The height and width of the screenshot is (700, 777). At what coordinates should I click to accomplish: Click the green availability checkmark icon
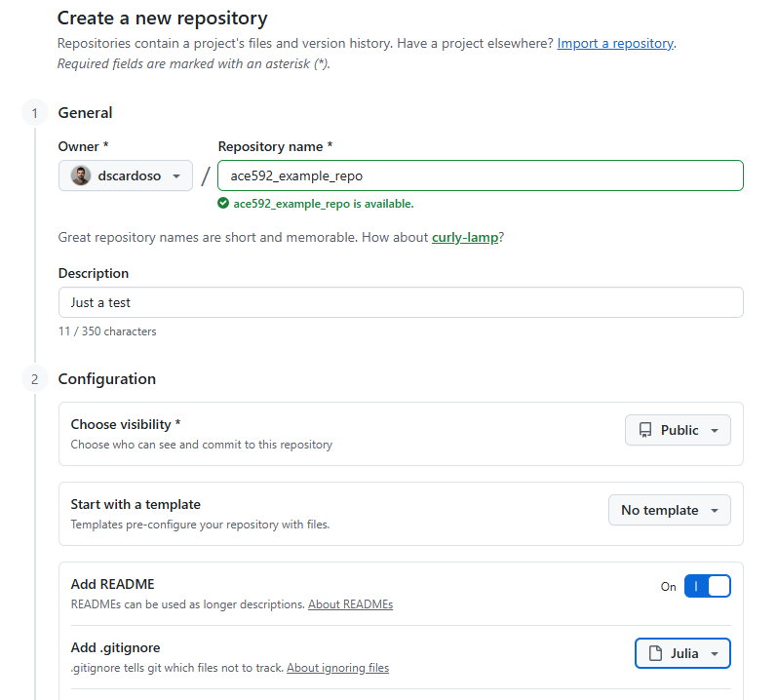pyautogui.click(x=224, y=204)
